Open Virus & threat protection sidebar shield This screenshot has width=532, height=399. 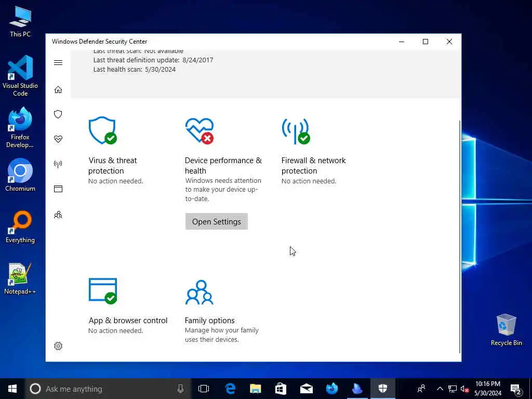point(58,114)
